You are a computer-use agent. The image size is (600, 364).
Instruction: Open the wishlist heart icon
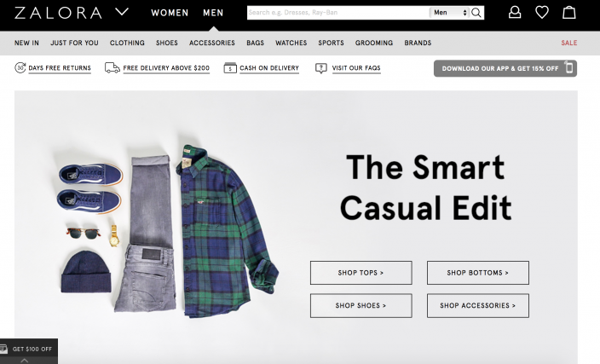tap(542, 12)
